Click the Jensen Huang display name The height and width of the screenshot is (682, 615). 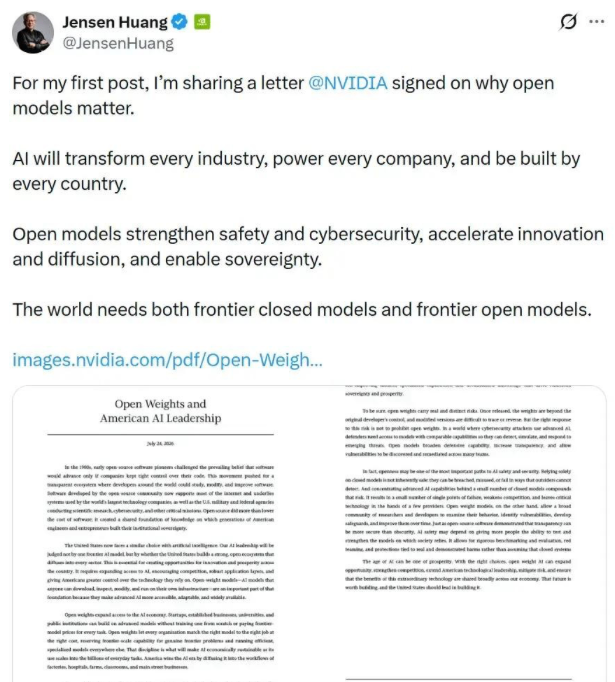coord(115,22)
